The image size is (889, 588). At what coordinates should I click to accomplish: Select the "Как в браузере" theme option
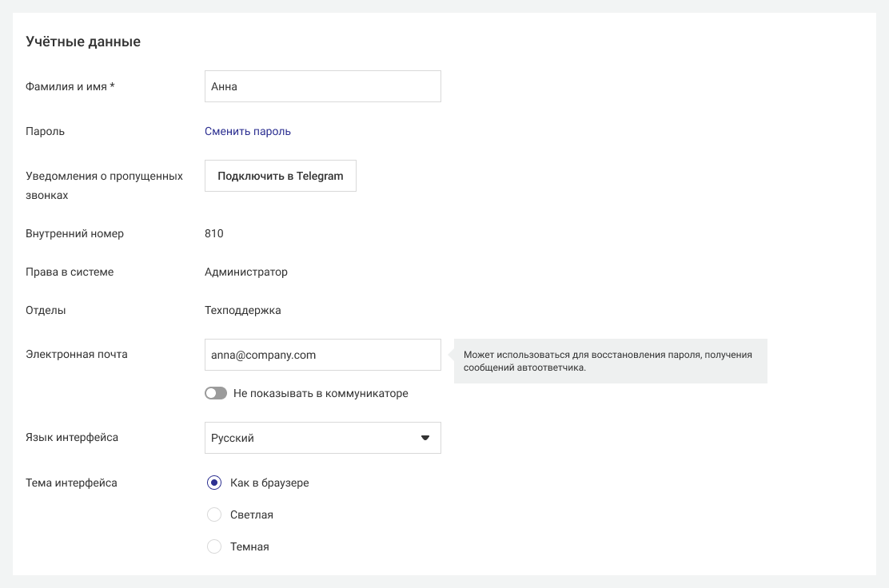click(x=214, y=483)
